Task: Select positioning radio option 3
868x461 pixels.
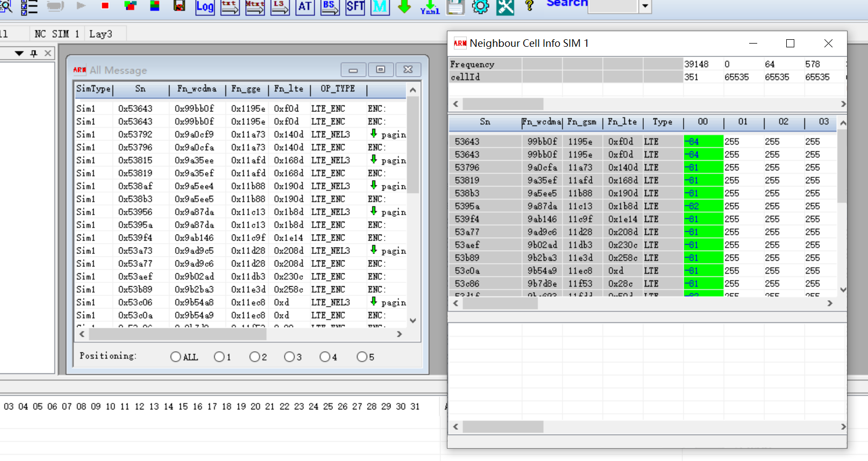Action: (290, 357)
